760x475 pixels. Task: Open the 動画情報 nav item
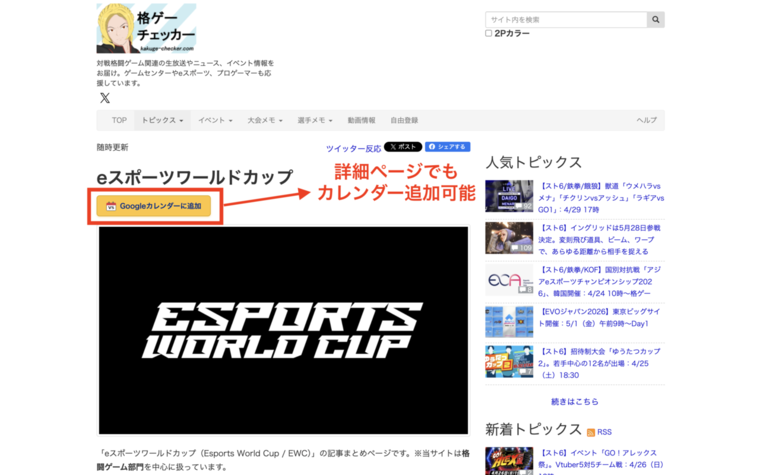361,120
